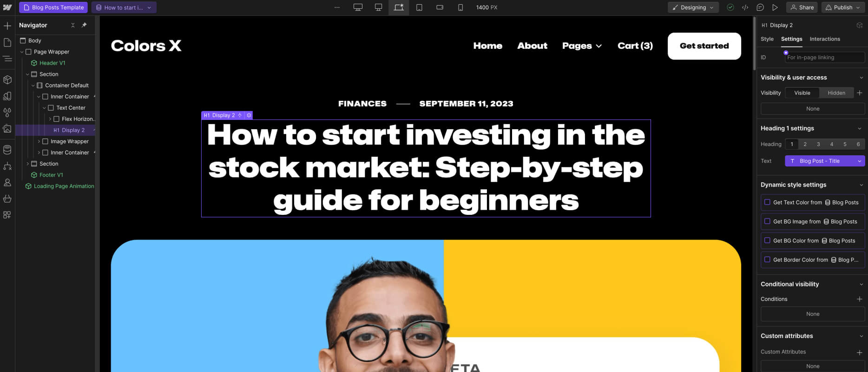Image resolution: width=868 pixels, height=372 pixels.
Task: Enable Get Text Color from Blog Posts
Action: 767,202
